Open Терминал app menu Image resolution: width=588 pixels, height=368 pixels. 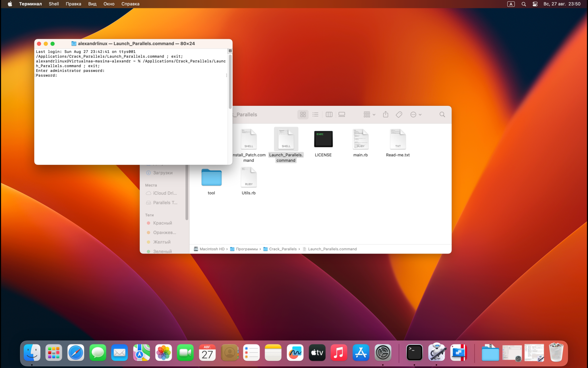30,4
